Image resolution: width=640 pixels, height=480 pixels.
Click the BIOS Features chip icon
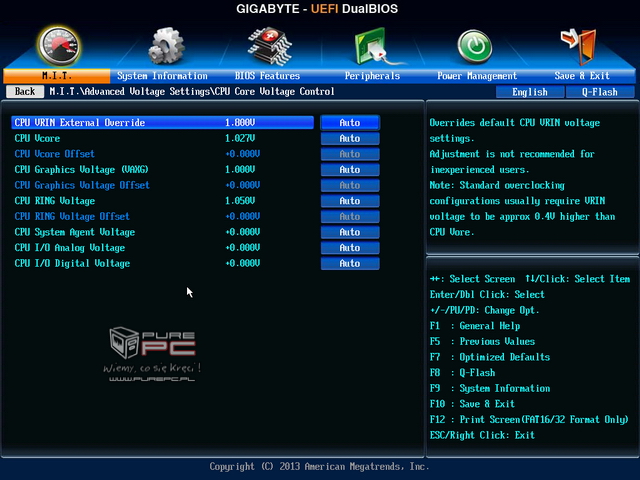tap(270, 46)
